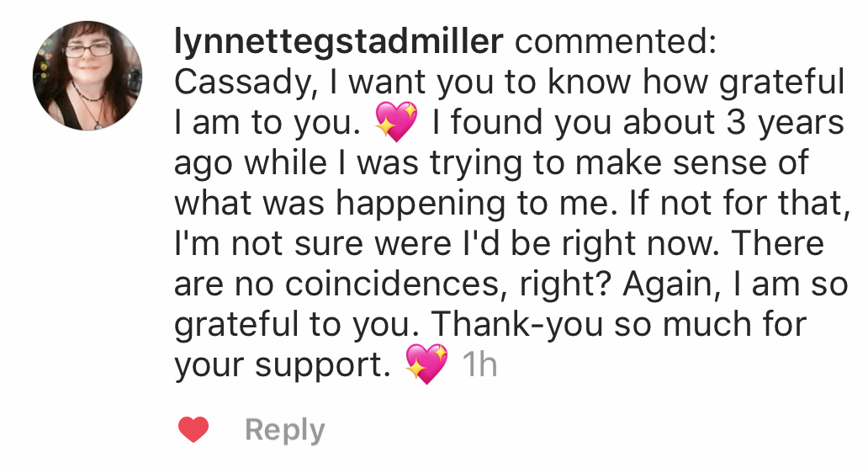This screenshot has width=868, height=473.
Task: Reply to lynnettegstadmiller's comment
Action: point(284,430)
